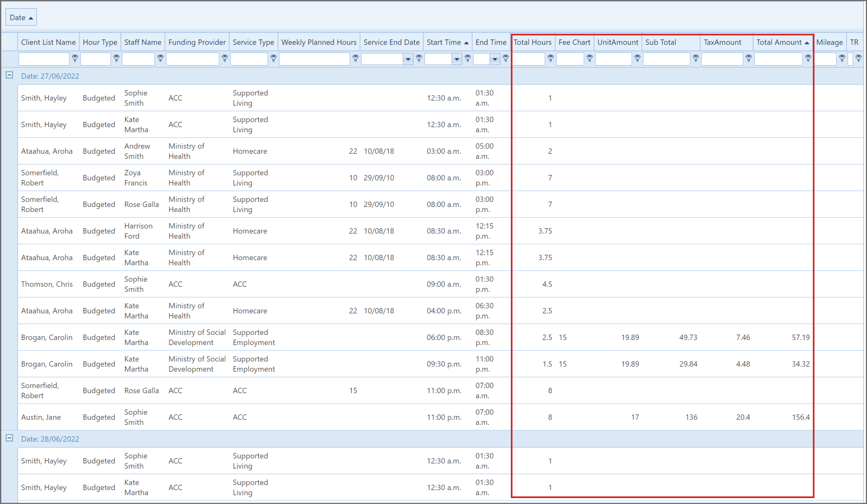This screenshot has height=504, width=867.
Task: Click filter icon for Total Amount column
Action: coord(808,58)
